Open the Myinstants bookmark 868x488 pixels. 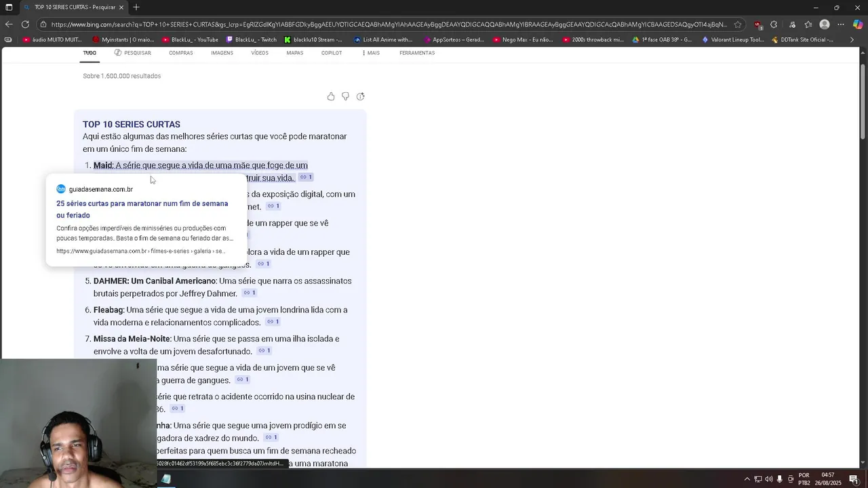click(x=123, y=40)
